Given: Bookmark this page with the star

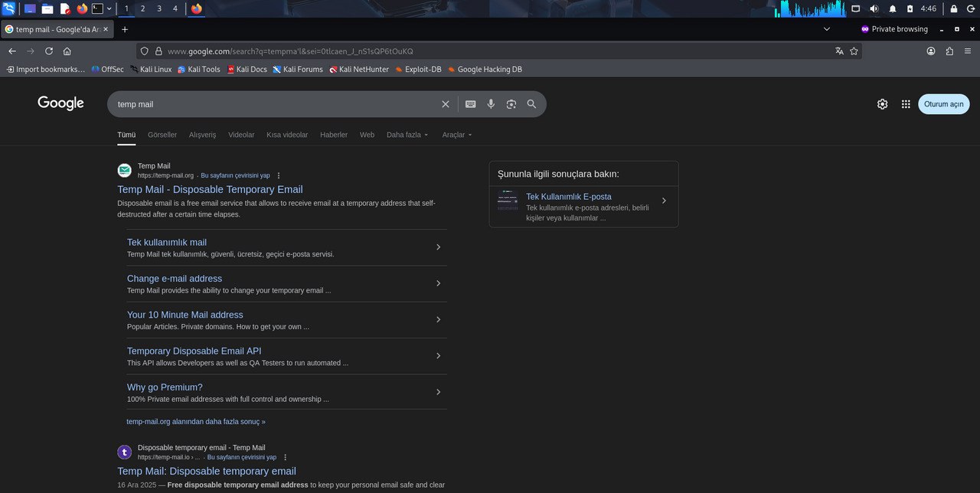Looking at the screenshot, I should coord(854,51).
